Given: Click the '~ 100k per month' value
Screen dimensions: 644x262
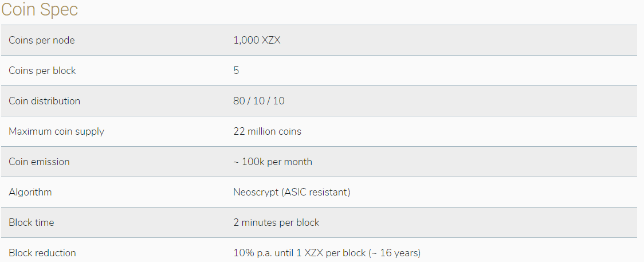Looking at the screenshot, I should click(273, 162).
